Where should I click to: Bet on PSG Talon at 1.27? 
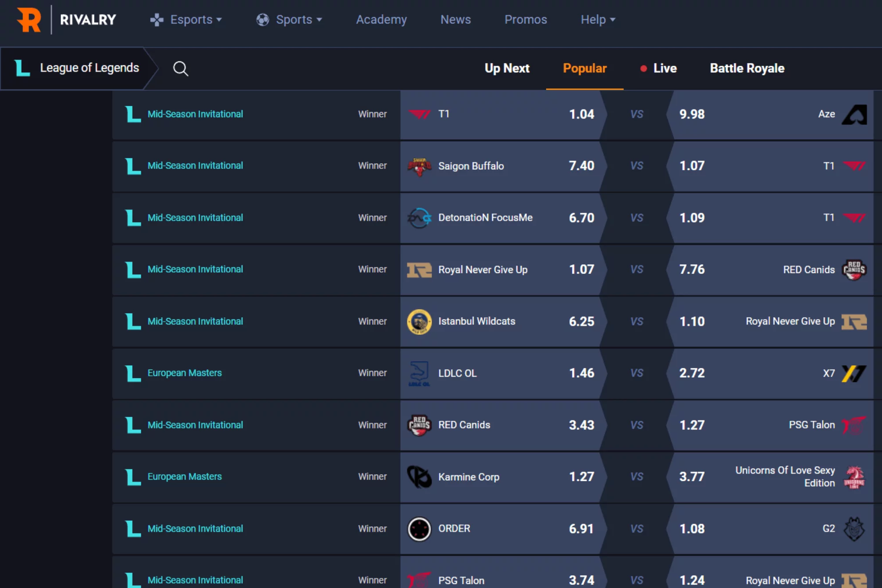[x=770, y=425]
